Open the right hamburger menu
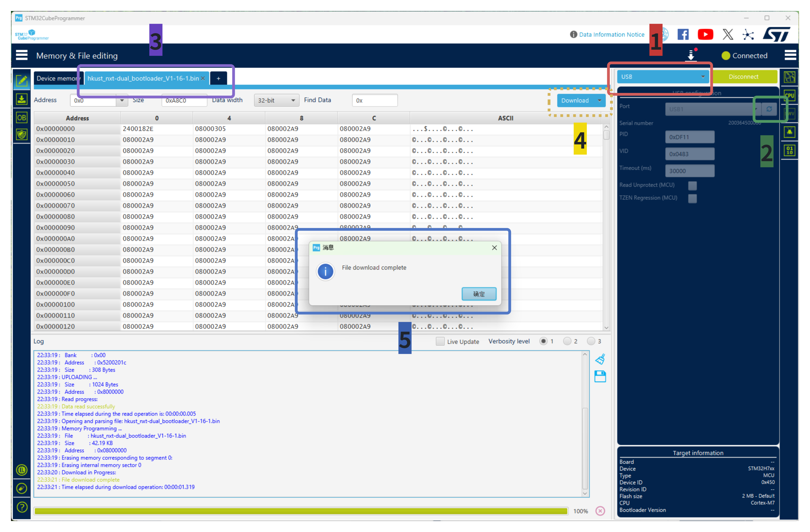 pos(790,55)
